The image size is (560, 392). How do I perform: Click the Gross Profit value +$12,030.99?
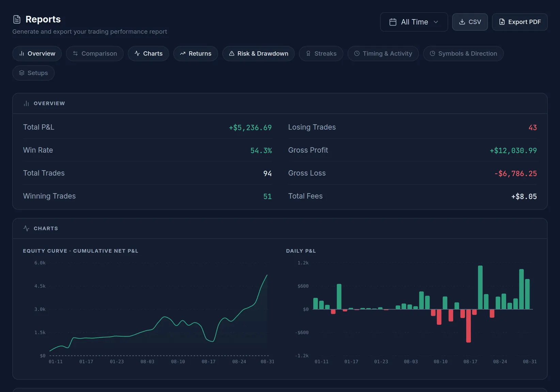pyautogui.click(x=513, y=150)
